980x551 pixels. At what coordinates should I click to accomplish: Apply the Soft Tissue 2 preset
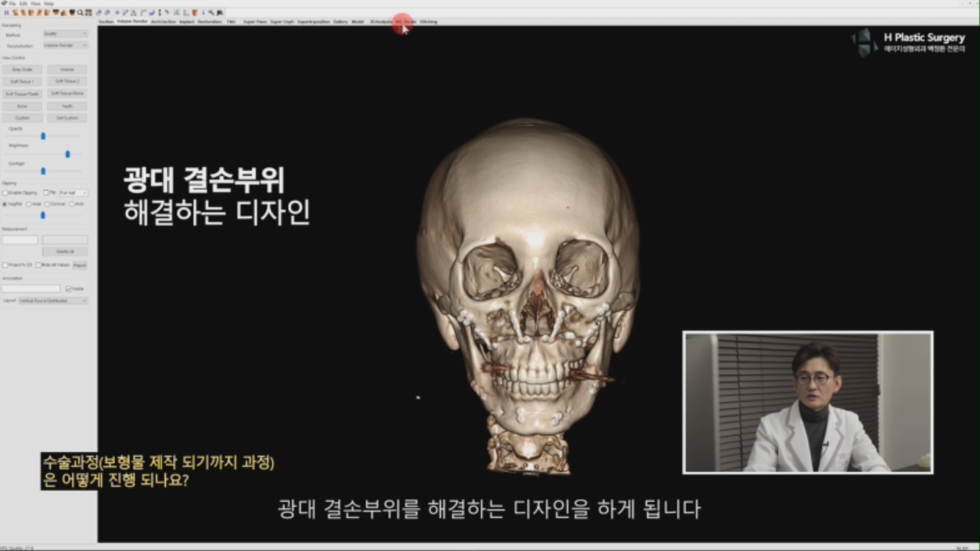[x=67, y=81]
